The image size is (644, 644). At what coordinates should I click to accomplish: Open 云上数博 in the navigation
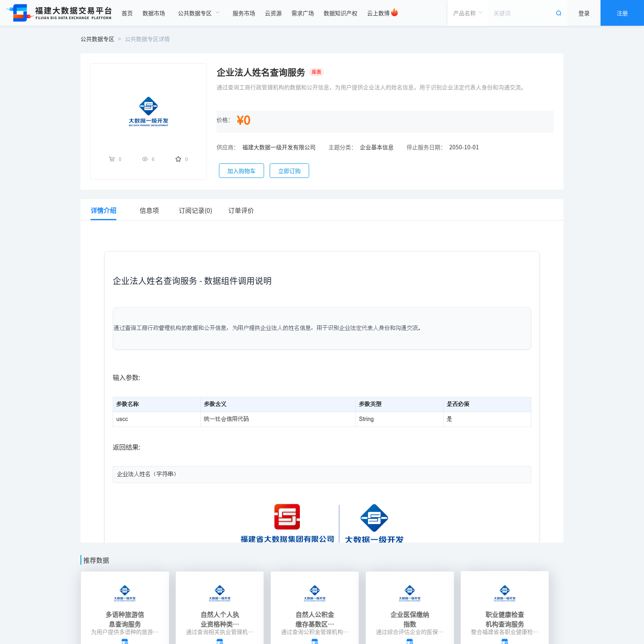(x=378, y=13)
